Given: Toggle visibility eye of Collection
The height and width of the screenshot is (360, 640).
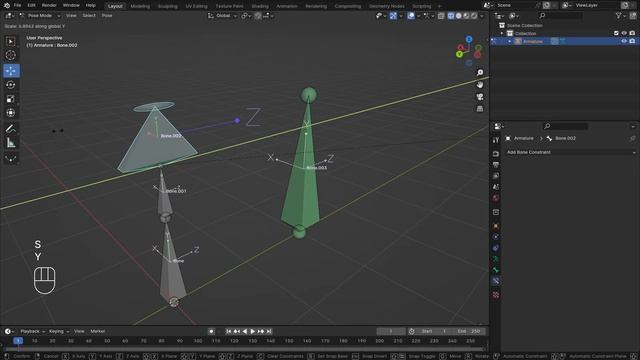Looking at the screenshot, I should pos(624,33).
